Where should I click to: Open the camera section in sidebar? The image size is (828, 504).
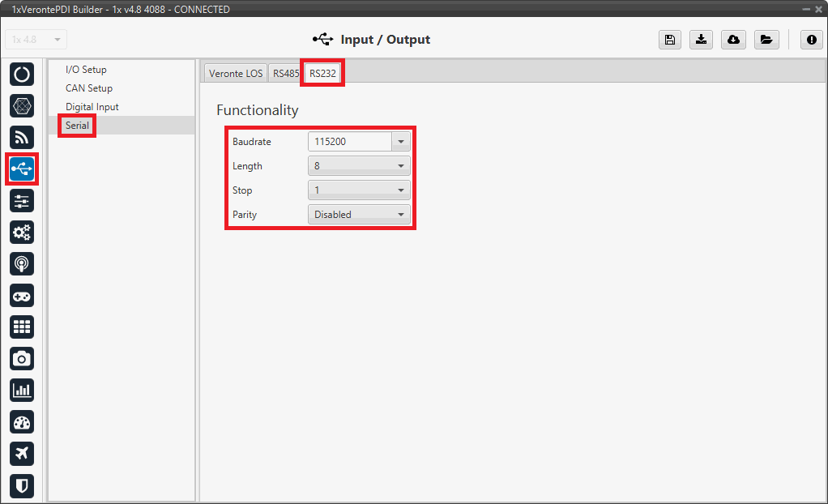tap(22, 358)
